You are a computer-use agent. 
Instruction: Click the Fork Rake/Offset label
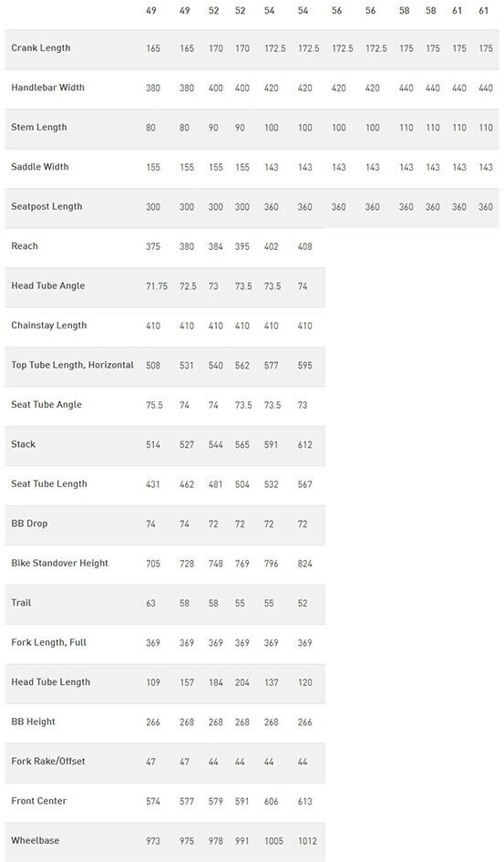(48, 761)
